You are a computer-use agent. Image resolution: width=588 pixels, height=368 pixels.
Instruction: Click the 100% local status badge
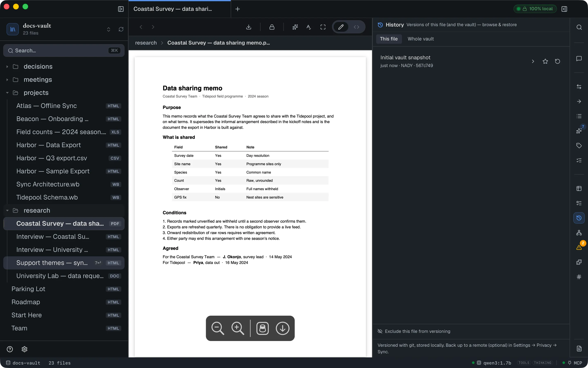(x=535, y=9)
